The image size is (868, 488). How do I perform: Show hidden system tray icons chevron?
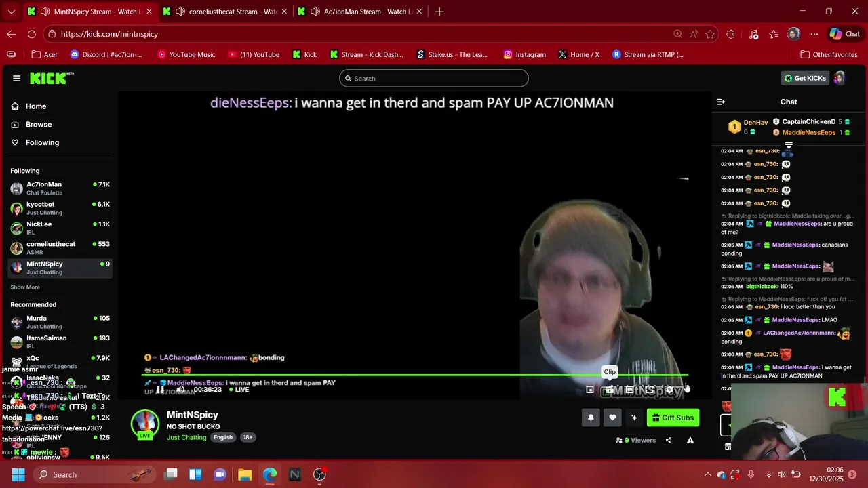point(707,474)
